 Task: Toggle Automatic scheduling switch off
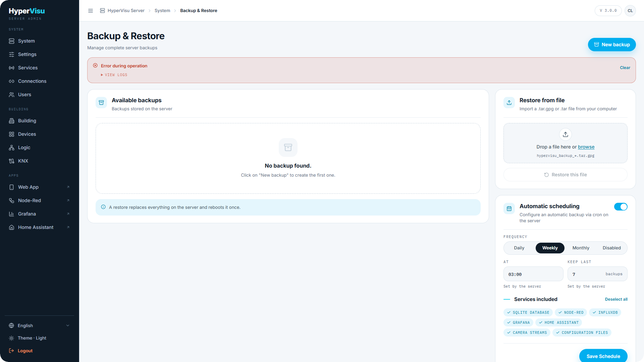click(621, 207)
